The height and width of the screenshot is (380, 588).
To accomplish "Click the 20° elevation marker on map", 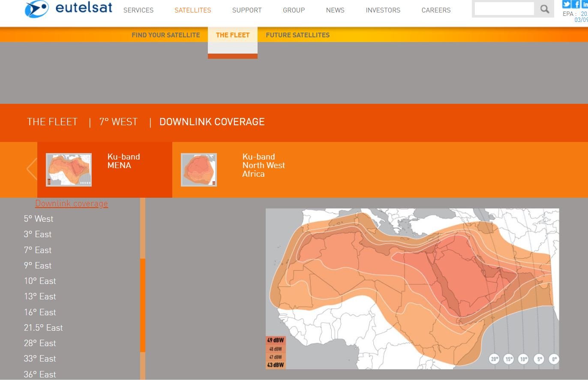I will click(494, 359).
